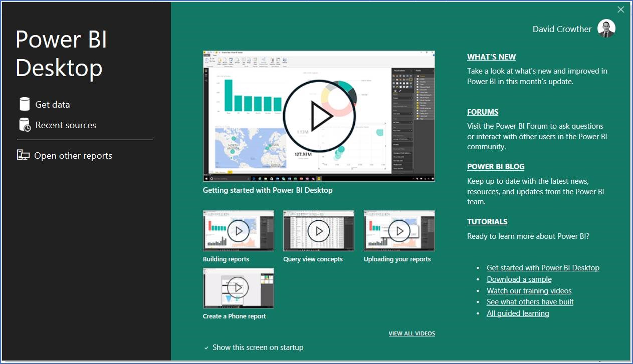Screen dimensions: 633x364
Task: Play the Create a Phone report video
Action: click(x=239, y=288)
